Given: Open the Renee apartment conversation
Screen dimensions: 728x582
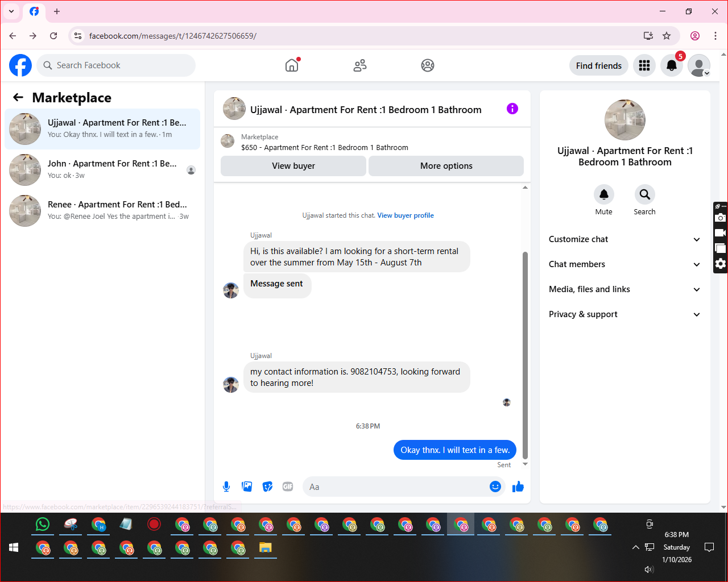Looking at the screenshot, I should tap(102, 211).
